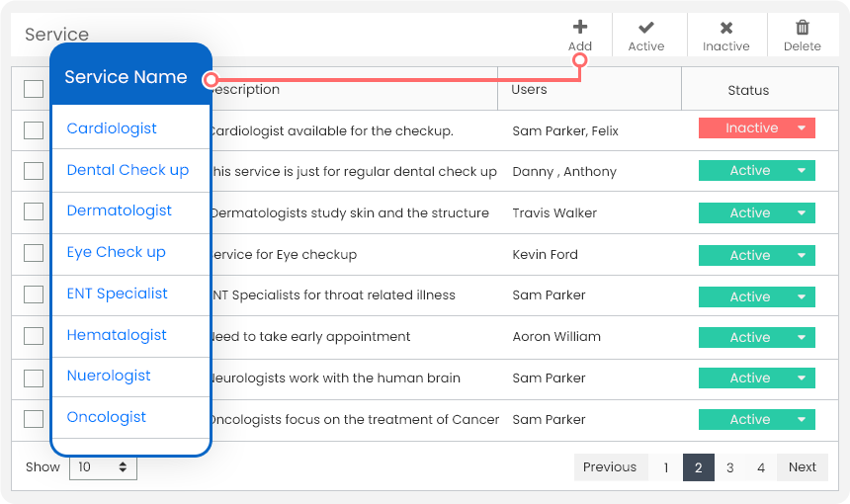
Task: Click 'Service for Eye checkup' description text
Action: pyautogui.click(x=284, y=255)
